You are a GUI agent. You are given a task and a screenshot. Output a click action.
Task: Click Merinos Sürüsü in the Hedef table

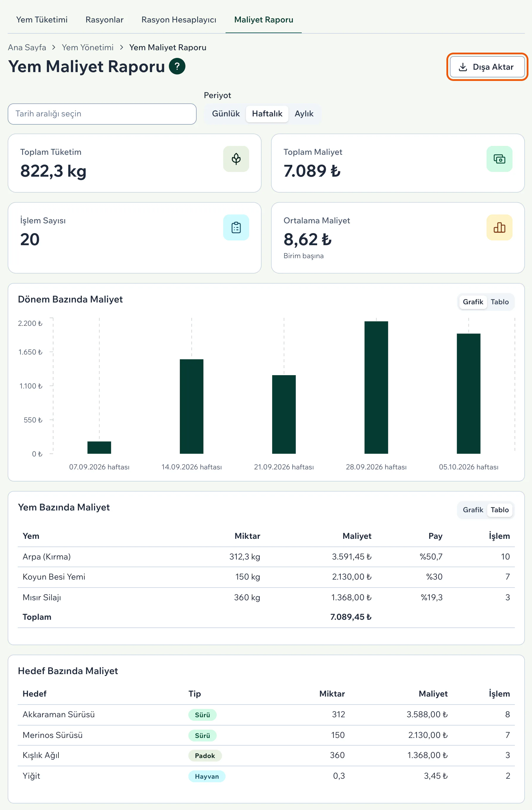coord(52,735)
